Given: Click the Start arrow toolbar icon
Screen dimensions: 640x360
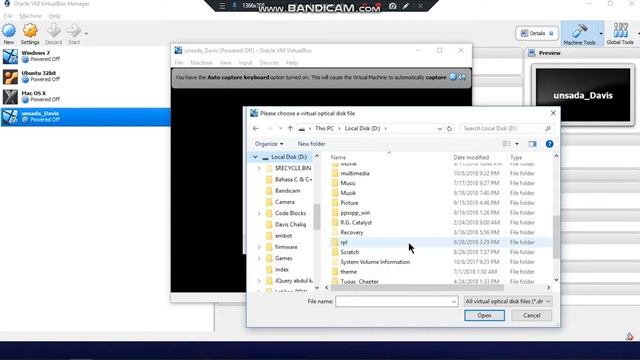Looking at the screenshot, I should (74, 31).
